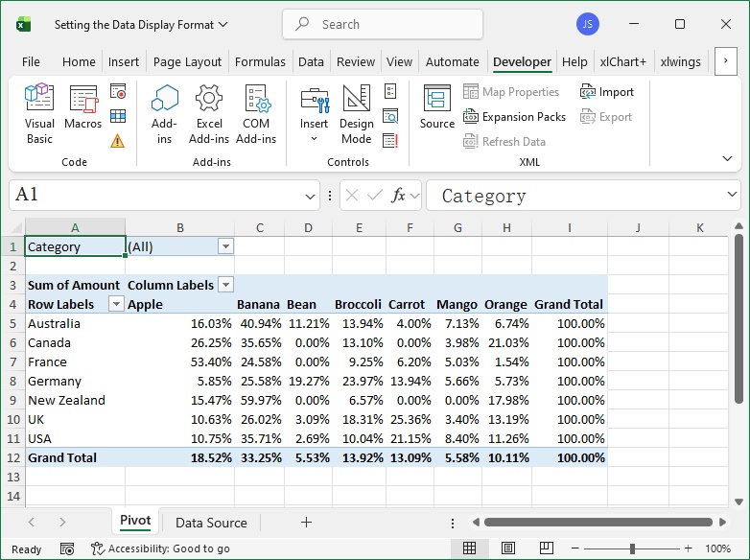Switch to the Data Source sheet

pyautogui.click(x=211, y=523)
